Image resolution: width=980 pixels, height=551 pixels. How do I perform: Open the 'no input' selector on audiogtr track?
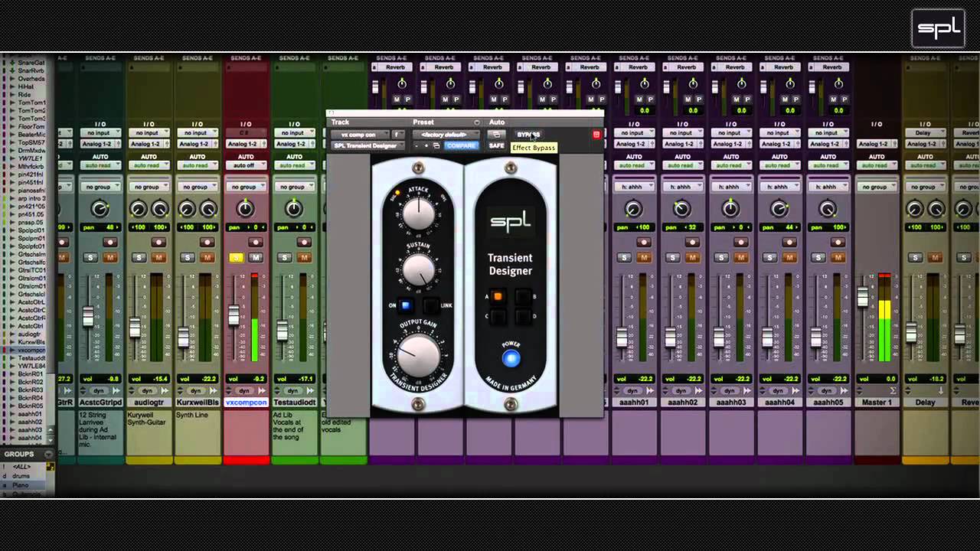click(x=148, y=133)
